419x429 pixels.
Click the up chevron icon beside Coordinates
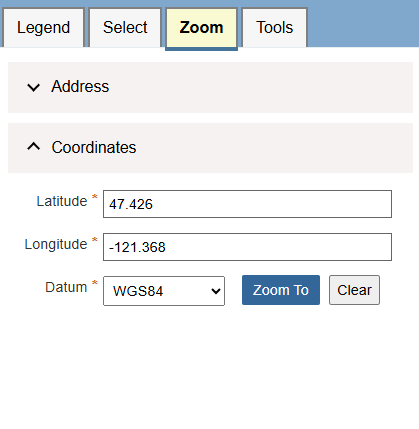point(33,146)
